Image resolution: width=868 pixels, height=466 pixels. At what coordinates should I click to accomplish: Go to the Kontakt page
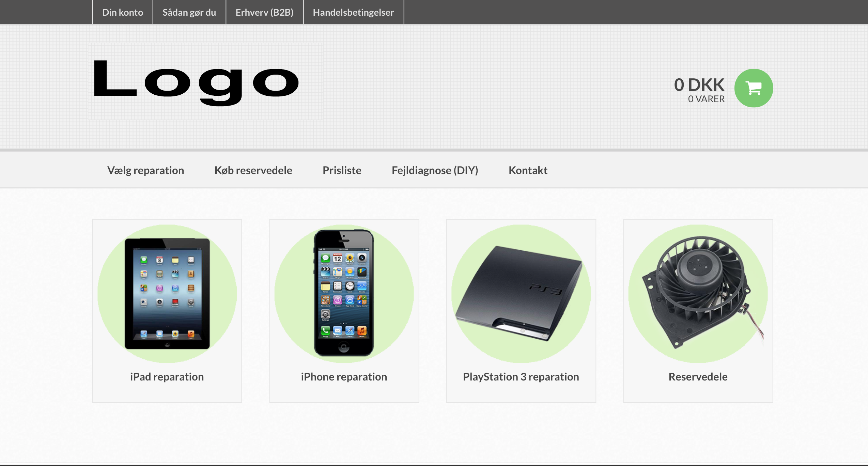click(x=528, y=170)
